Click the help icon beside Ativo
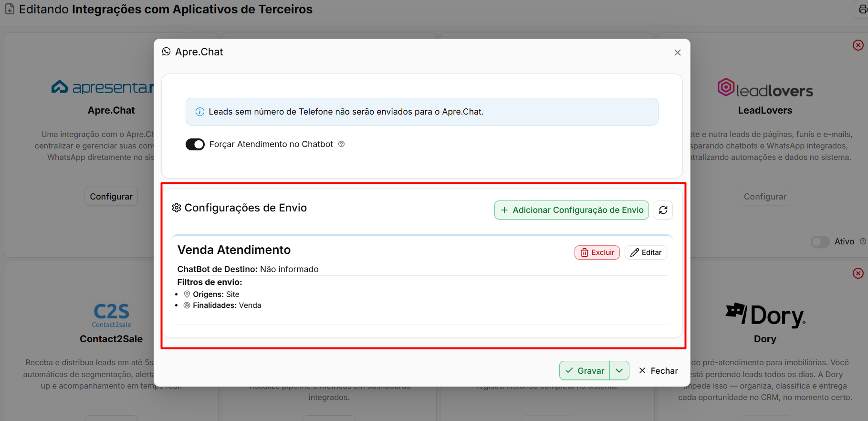 (863, 242)
